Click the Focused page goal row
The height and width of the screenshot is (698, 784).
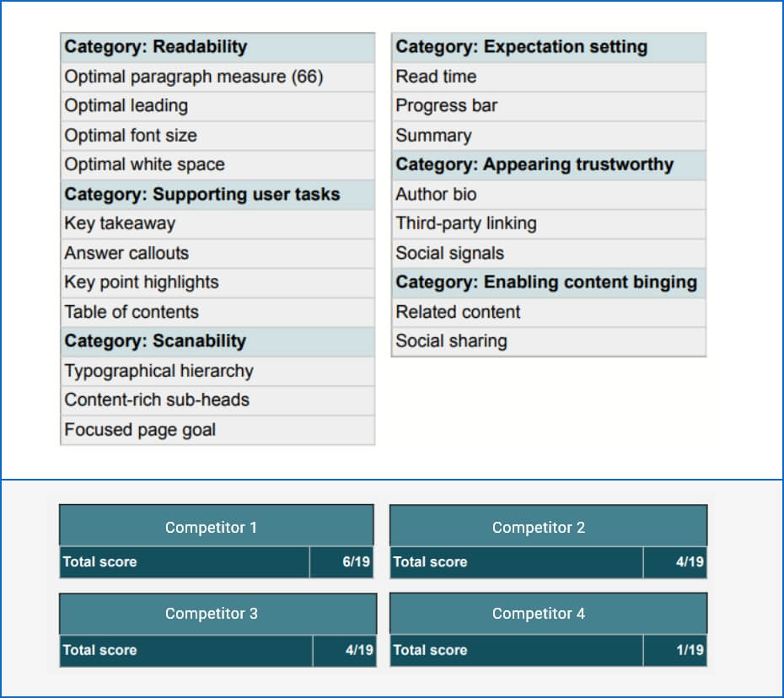click(217, 430)
